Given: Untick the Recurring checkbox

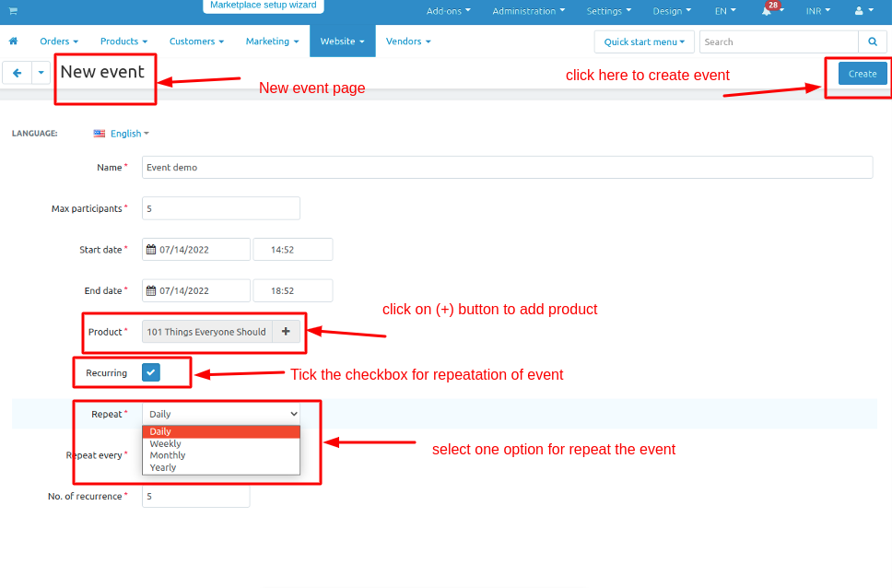Looking at the screenshot, I should click(151, 372).
